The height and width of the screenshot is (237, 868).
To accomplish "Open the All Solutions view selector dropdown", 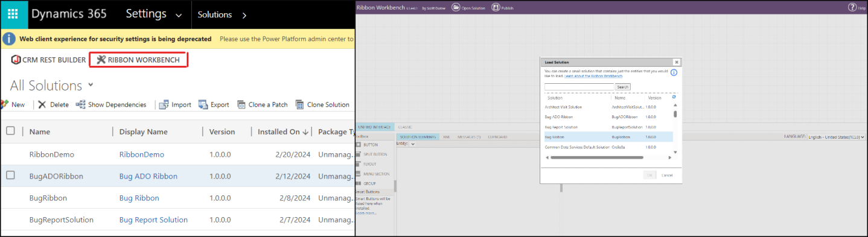I will click(91, 84).
